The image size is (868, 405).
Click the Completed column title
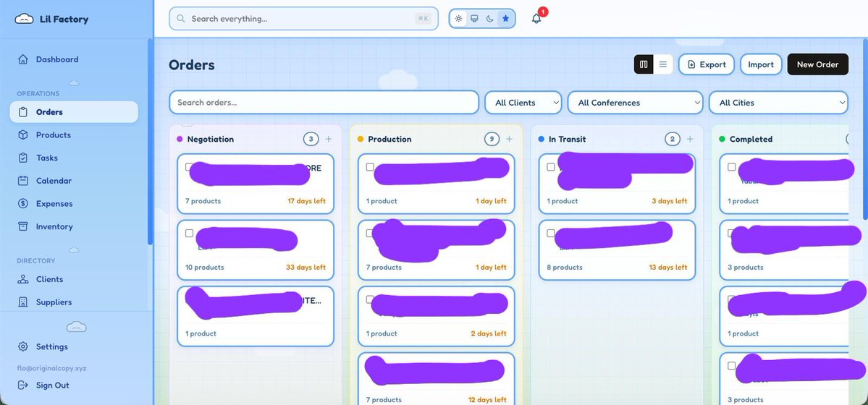(751, 139)
